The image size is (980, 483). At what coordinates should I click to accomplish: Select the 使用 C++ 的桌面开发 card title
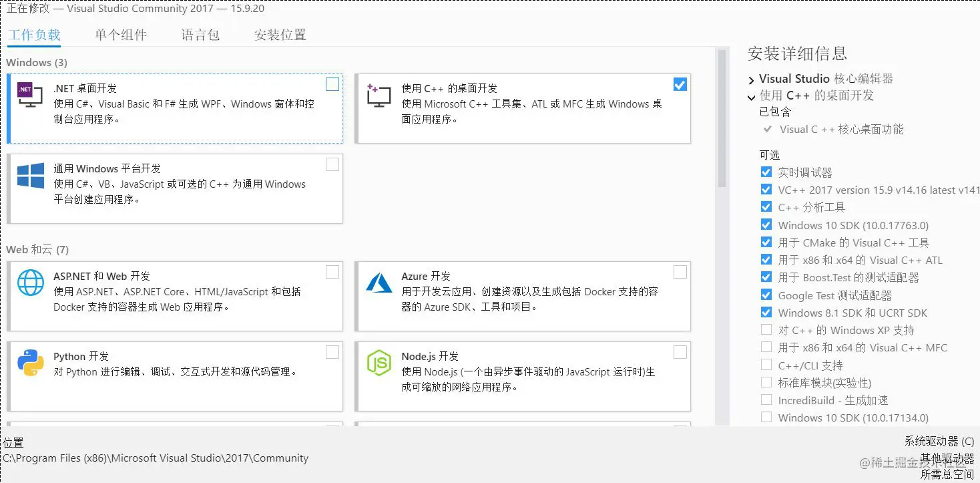pyautogui.click(x=449, y=88)
